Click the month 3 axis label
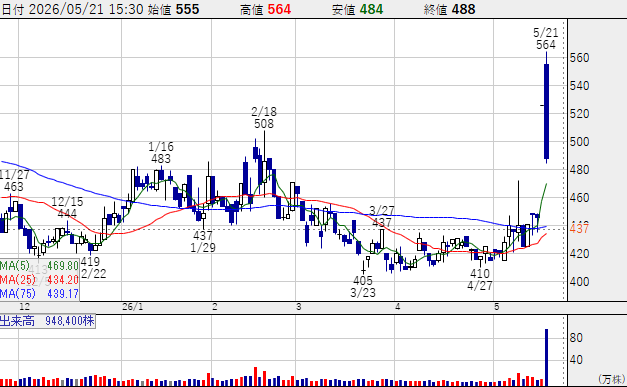 (298, 307)
